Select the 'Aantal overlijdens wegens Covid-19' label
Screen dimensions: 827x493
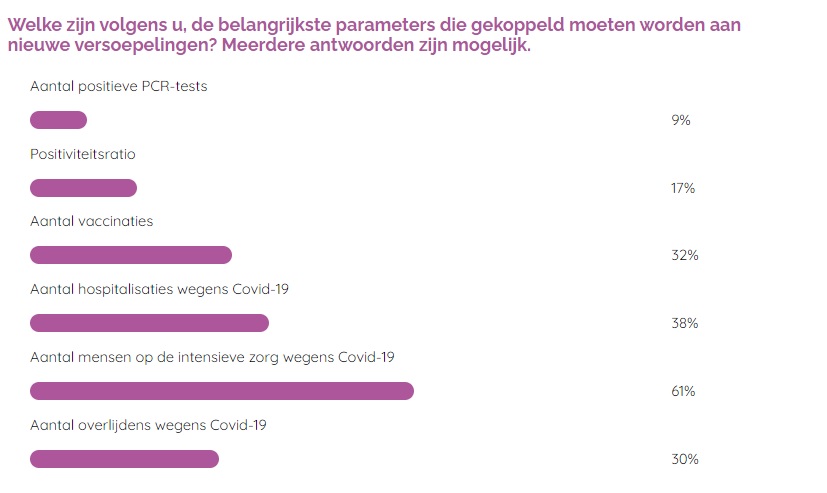pyautogui.click(x=148, y=425)
